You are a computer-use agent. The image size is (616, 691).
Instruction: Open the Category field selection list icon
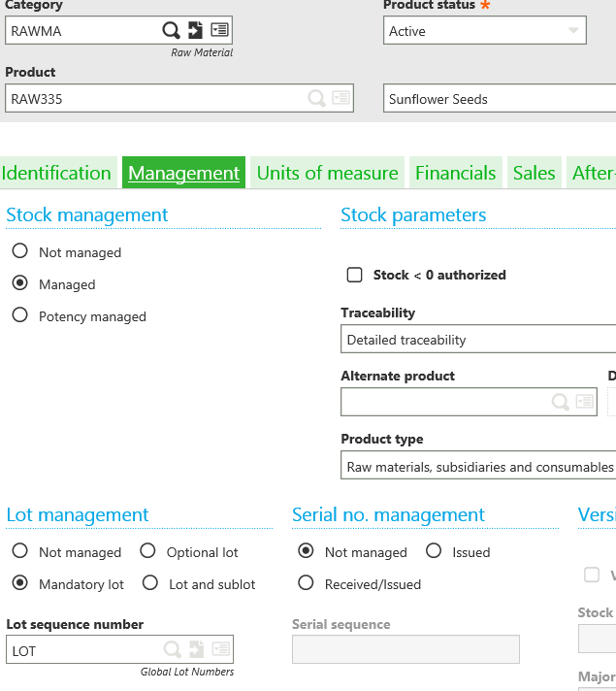[219, 30]
